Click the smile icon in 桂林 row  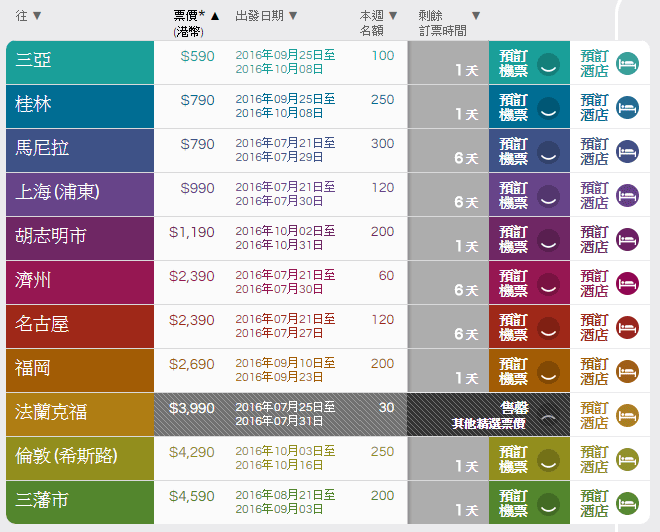(547, 107)
